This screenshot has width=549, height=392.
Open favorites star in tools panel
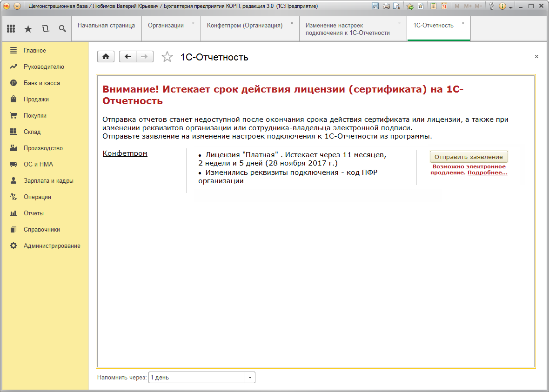(x=28, y=29)
